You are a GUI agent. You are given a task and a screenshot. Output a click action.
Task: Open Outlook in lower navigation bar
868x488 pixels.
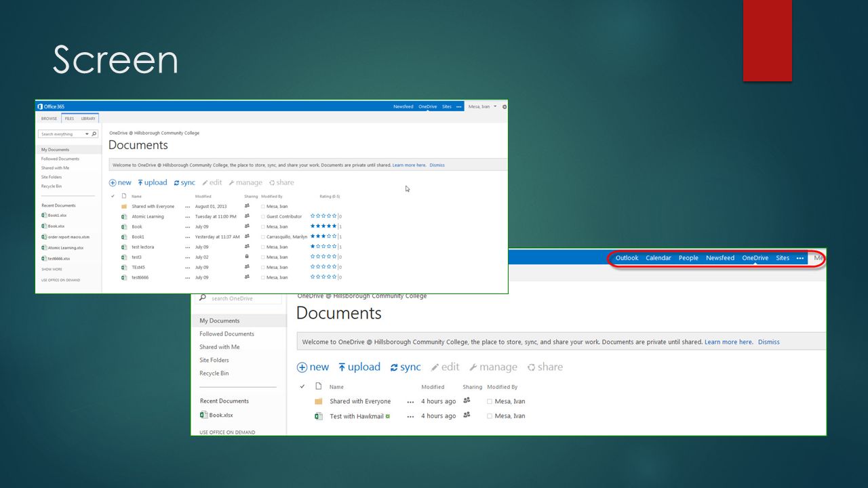(627, 258)
